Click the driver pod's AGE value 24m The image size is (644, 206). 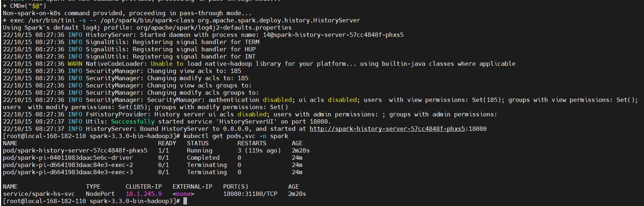(297, 158)
